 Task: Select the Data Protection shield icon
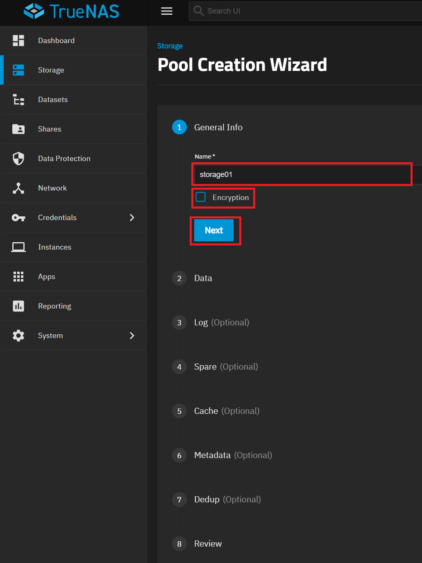(x=18, y=158)
